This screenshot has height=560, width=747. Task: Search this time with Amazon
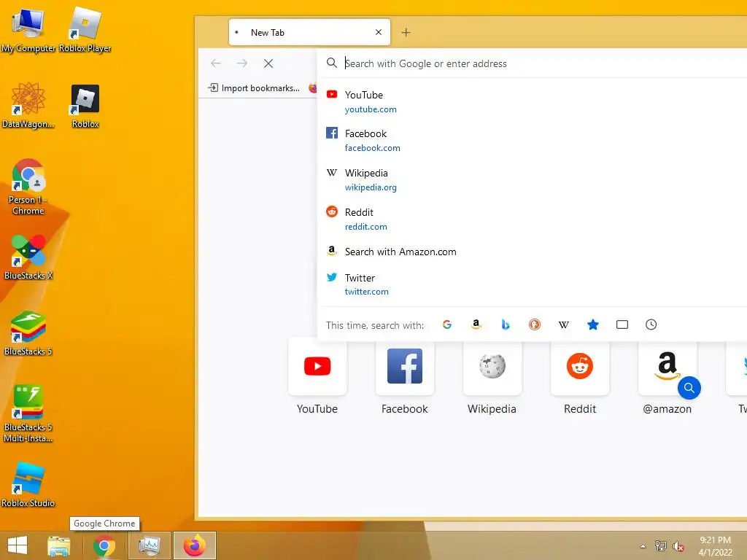pos(476,324)
